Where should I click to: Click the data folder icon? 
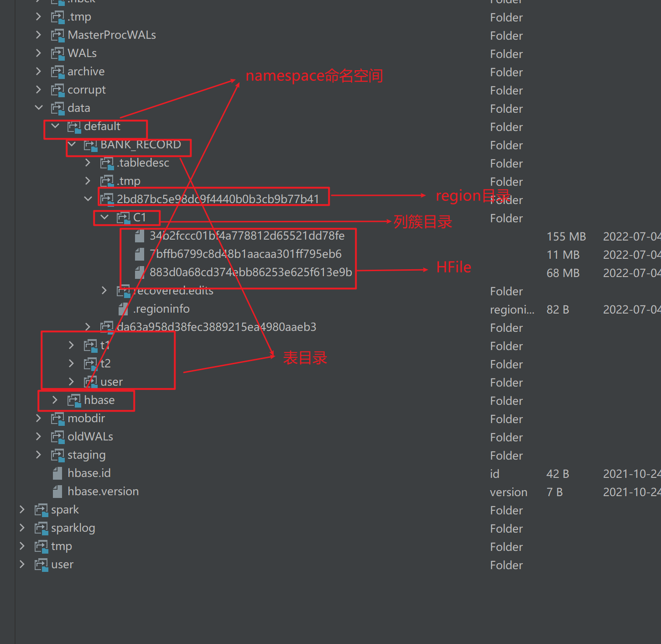coord(57,109)
